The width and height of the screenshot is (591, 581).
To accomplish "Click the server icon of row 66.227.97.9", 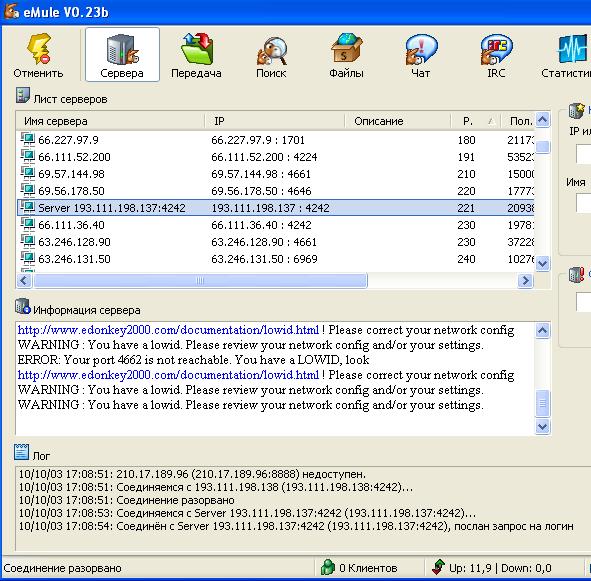I will (28, 140).
